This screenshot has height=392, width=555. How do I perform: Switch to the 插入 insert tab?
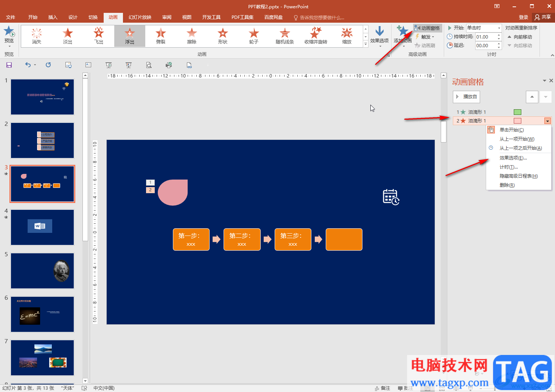point(53,17)
